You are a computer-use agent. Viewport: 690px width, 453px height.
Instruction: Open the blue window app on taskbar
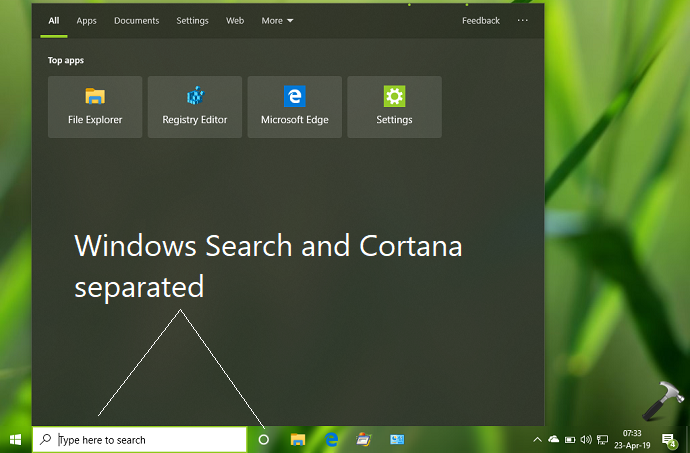point(397,439)
